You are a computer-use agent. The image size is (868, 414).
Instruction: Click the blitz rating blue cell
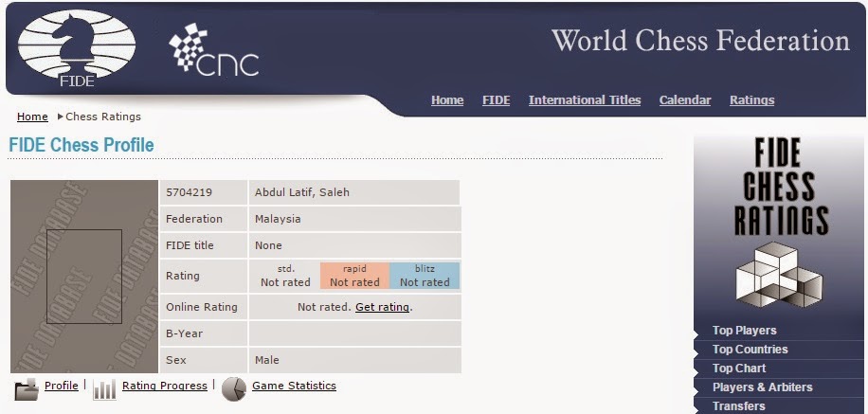[425, 276]
